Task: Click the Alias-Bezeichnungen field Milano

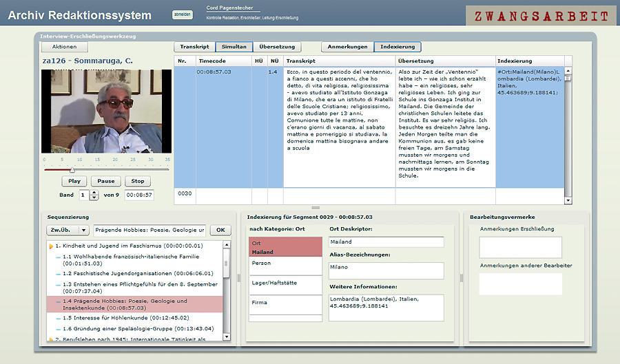Action: (x=386, y=271)
